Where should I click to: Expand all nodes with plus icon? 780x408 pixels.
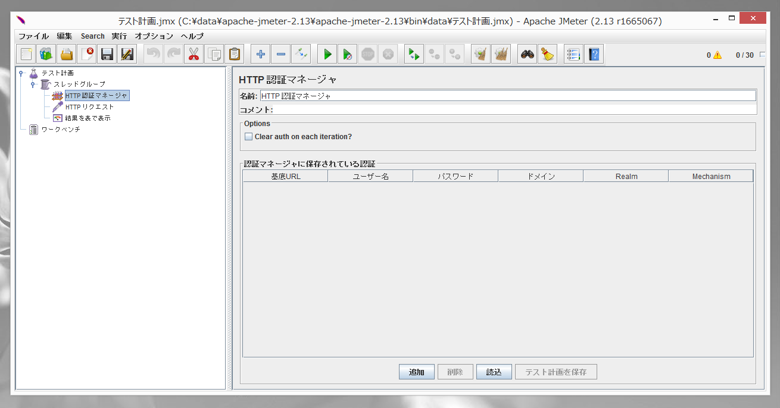point(261,54)
